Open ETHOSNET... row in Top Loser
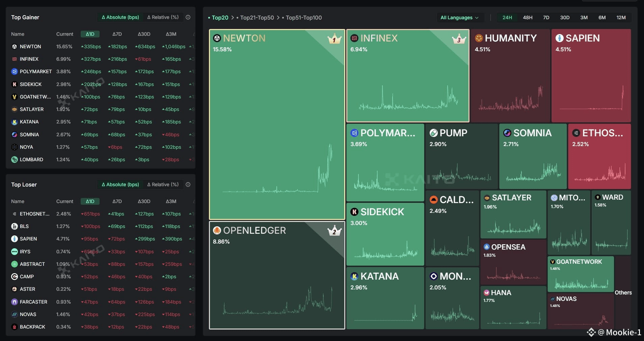 (x=101, y=214)
